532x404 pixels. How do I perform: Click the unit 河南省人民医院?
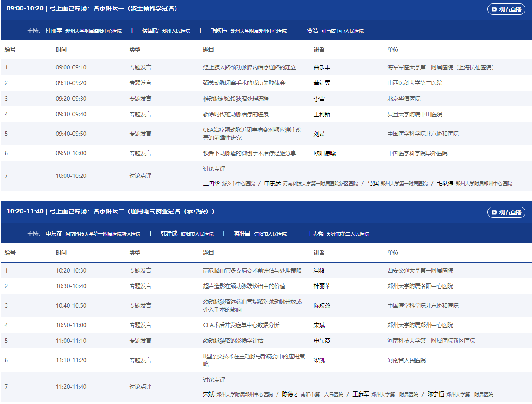coord(407,361)
